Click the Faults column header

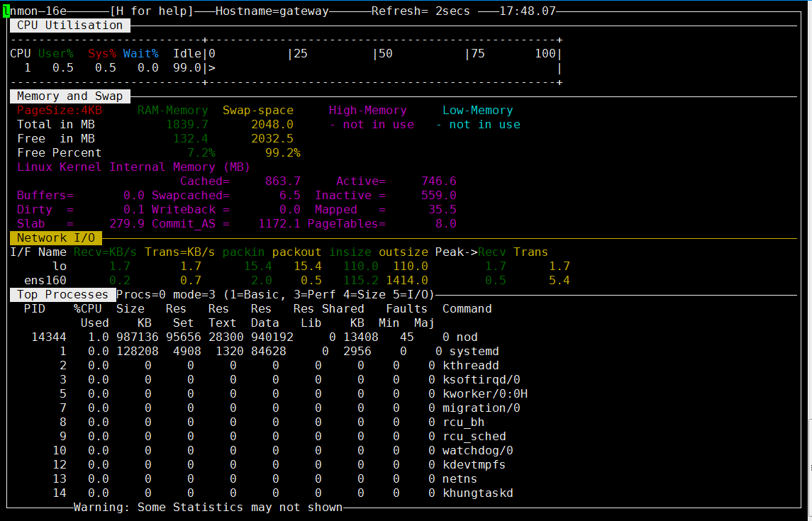tap(407, 309)
